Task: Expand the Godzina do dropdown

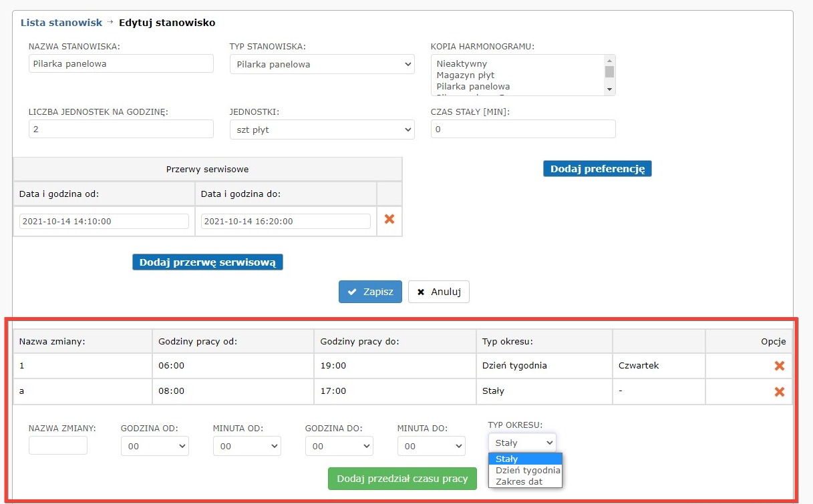Action: click(339, 446)
